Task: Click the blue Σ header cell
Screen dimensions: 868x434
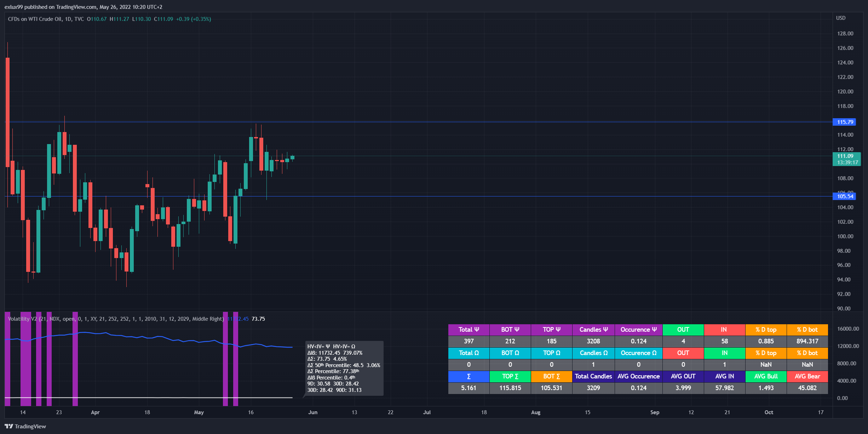Action: click(469, 376)
